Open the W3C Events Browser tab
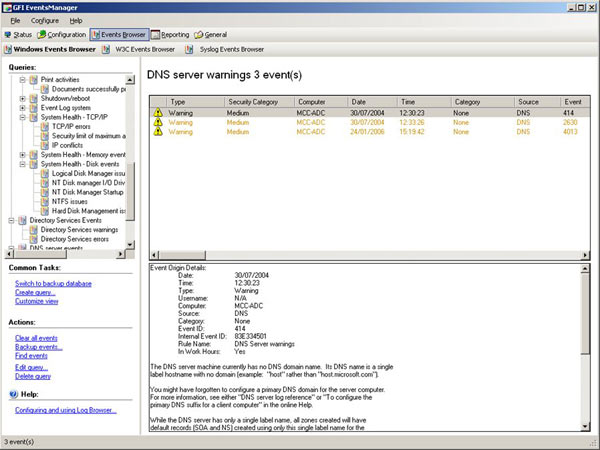The image size is (600, 450). point(145,49)
